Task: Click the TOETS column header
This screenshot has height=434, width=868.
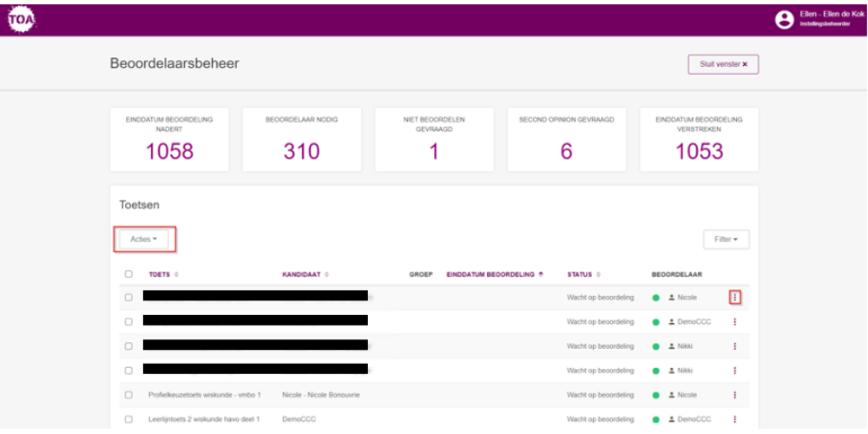Action: coord(160,274)
